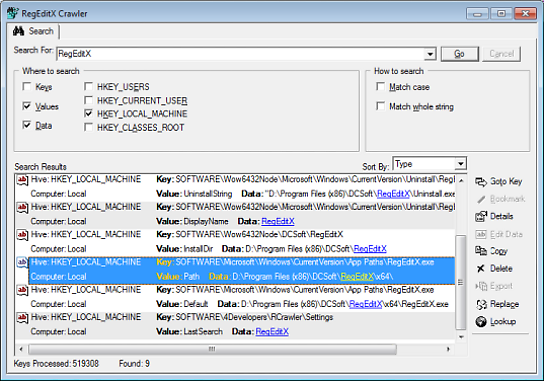
Task: Click the Copy icon
Action: click(x=481, y=251)
